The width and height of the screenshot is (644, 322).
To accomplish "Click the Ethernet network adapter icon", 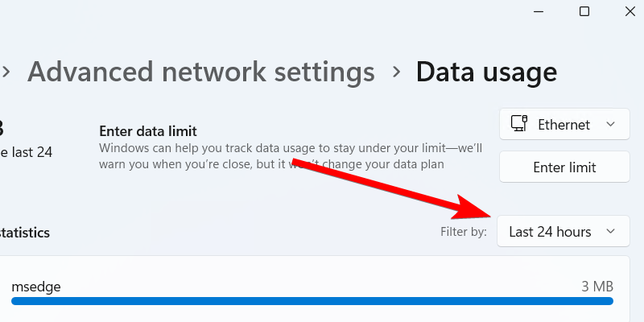I will tap(520, 125).
